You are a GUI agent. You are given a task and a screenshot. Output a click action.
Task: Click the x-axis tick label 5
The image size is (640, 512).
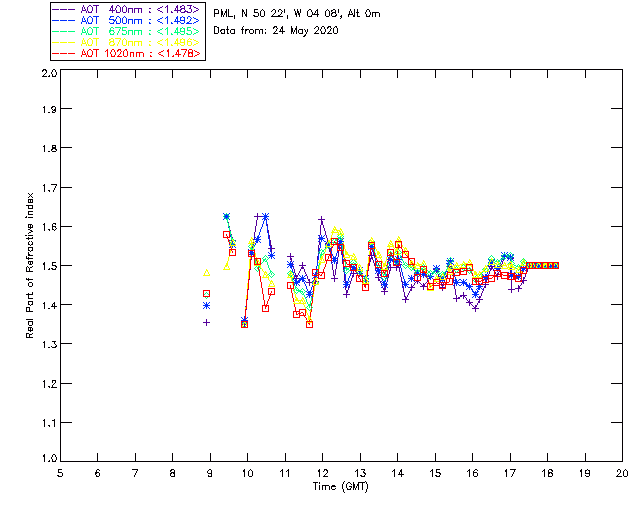(60, 474)
